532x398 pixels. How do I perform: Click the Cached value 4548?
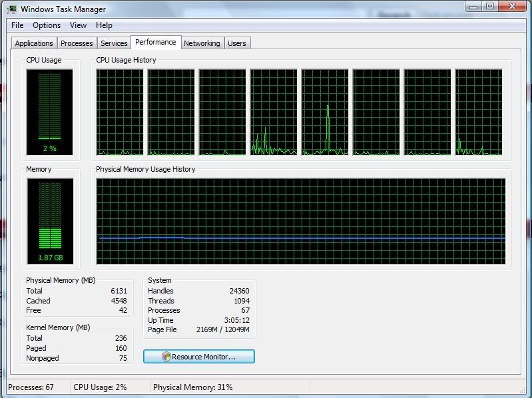[119, 301]
